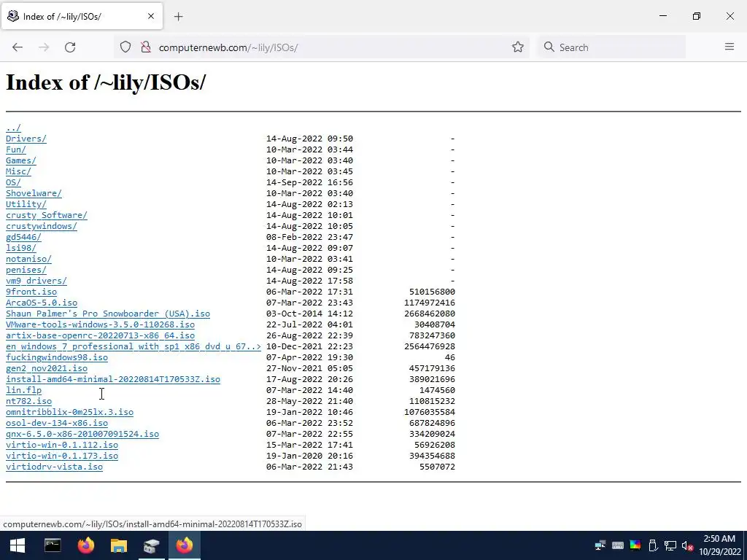Click the date 14-Sep-2022 16:56
This screenshot has width=747, height=560.
(309, 182)
